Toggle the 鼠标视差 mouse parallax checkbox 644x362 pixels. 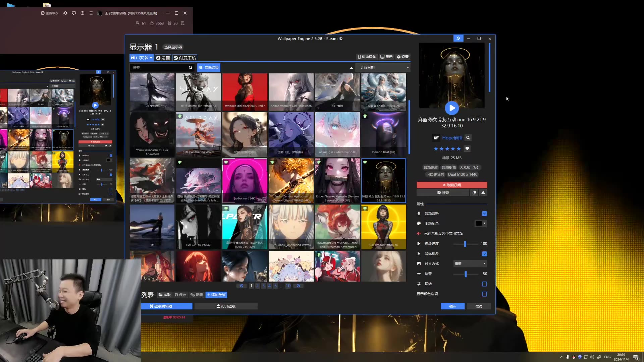pos(484,254)
